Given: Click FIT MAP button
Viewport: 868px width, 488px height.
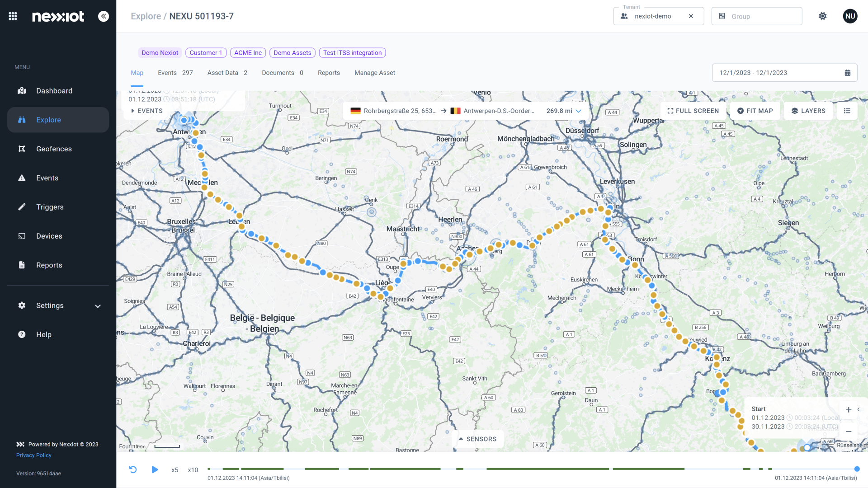Looking at the screenshot, I should (x=755, y=111).
